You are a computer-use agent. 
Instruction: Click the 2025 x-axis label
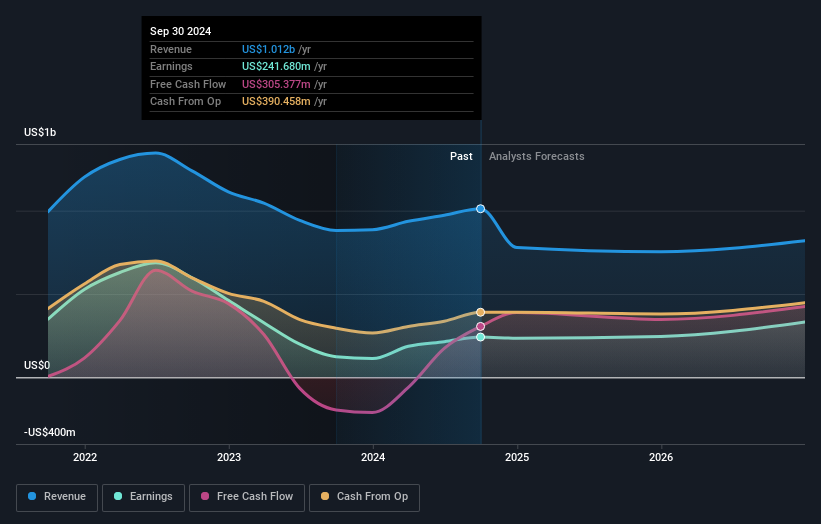(x=517, y=457)
